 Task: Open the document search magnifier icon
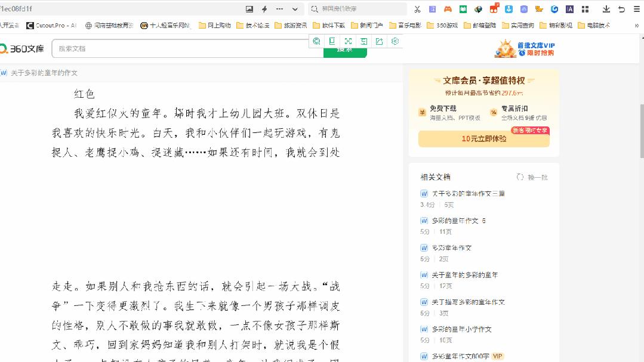point(316,41)
